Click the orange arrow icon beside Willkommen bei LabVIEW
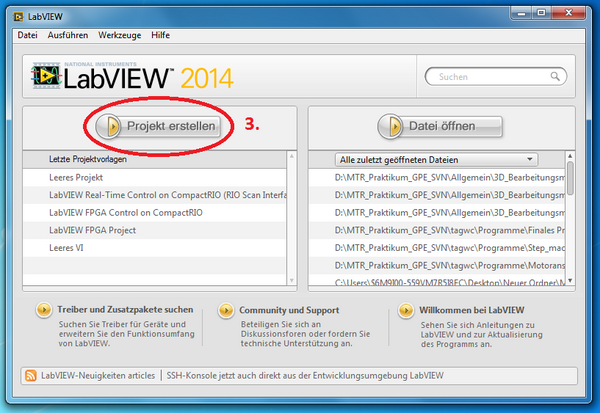The image size is (600, 413). coord(406,311)
